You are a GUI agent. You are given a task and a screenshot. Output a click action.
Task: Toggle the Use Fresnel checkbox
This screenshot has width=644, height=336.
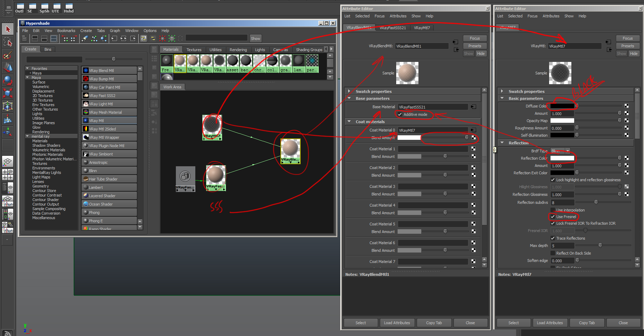point(553,217)
